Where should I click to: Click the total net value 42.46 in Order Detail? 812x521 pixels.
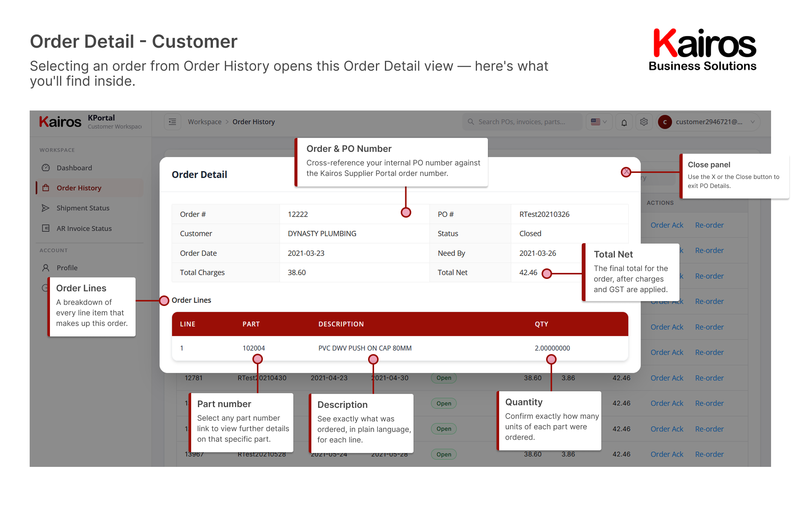pyautogui.click(x=528, y=273)
